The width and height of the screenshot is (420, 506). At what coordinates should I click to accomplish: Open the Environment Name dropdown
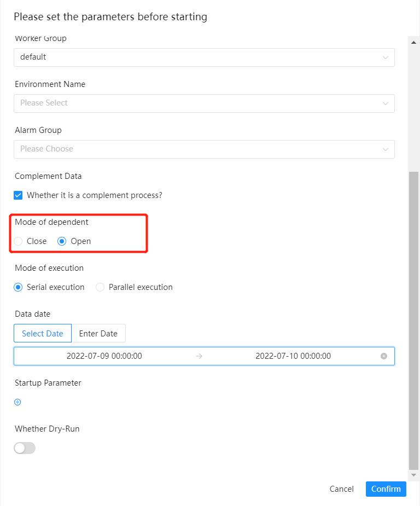(203, 103)
